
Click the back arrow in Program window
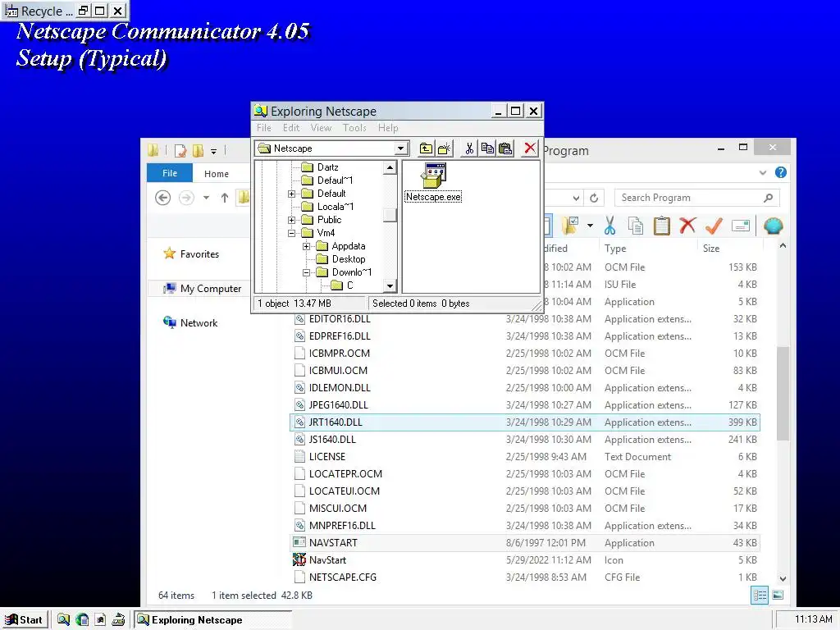pyautogui.click(x=163, y=198)
